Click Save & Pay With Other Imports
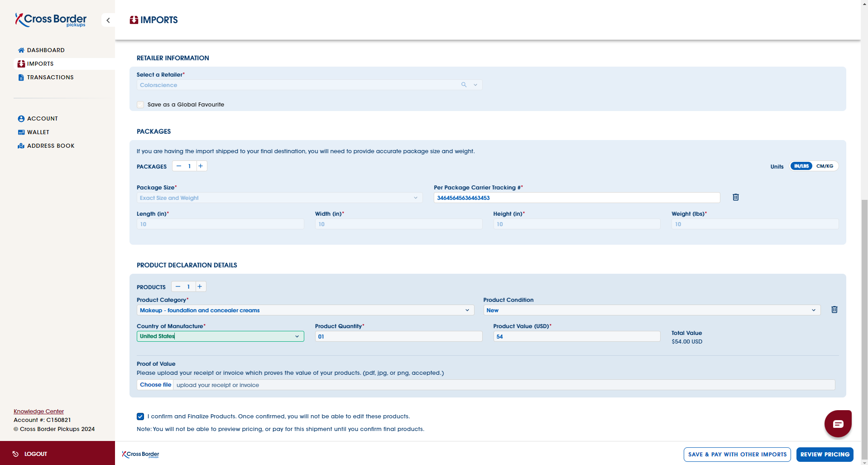Screen dimensions: 868x465 click(737, 454)
